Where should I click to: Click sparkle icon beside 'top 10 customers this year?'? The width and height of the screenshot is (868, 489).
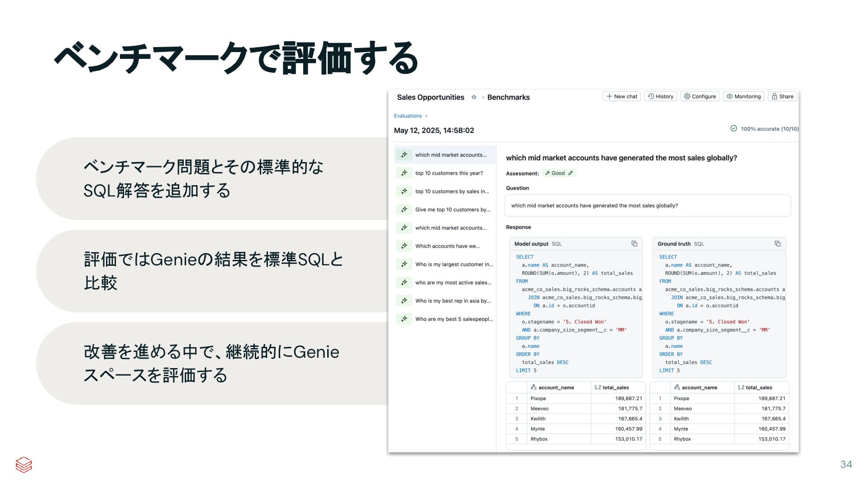coord(404,173)
